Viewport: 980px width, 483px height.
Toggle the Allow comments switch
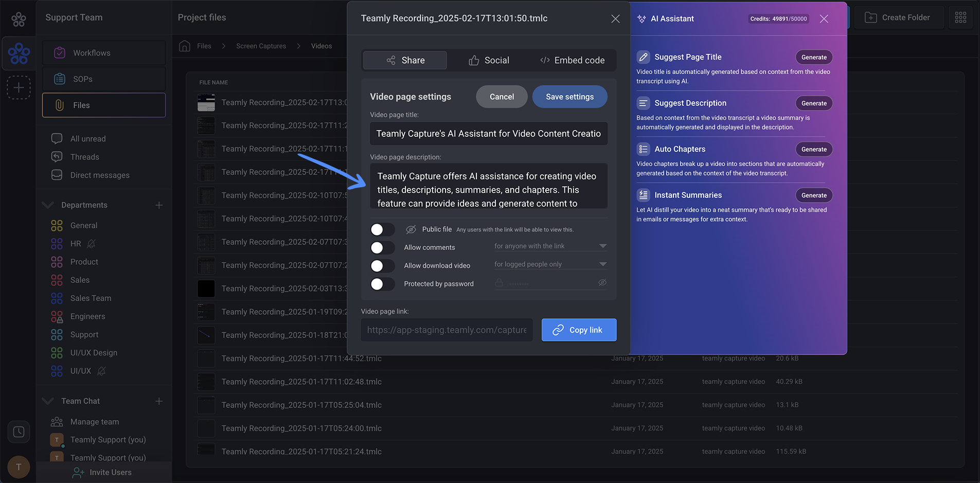(x=382, y=248)
